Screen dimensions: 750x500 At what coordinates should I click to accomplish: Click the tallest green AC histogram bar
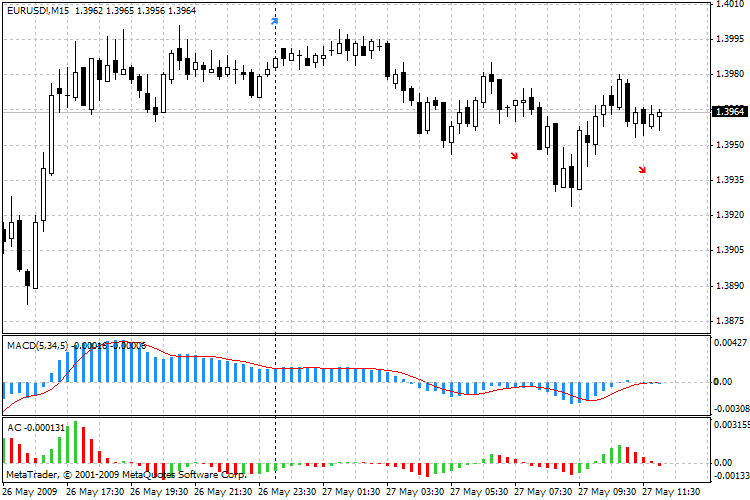pyautogui.click(x=75, y=441)
